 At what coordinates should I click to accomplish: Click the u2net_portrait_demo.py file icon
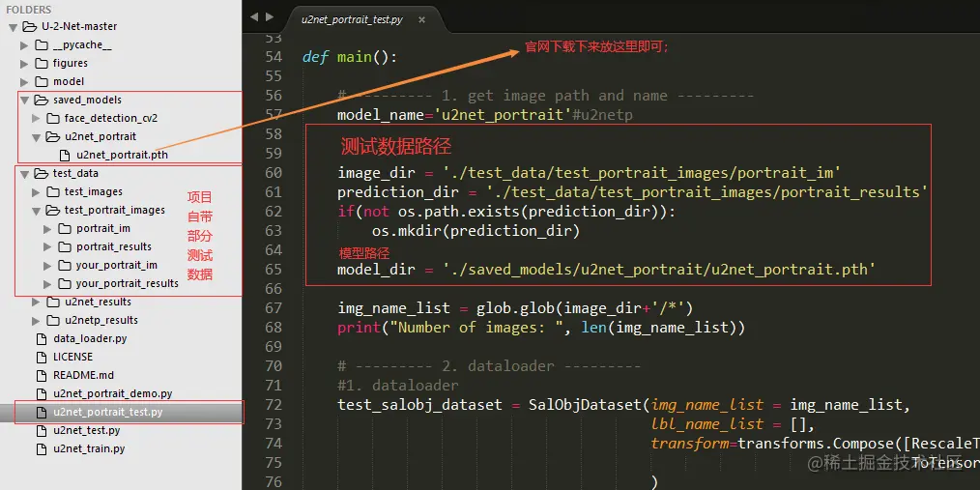tap(42, 393)
